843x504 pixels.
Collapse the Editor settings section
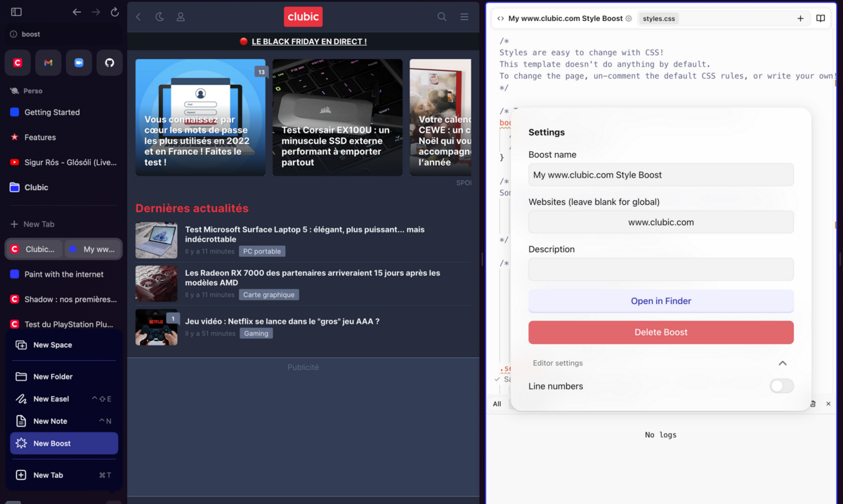click(x=783, y=363)
